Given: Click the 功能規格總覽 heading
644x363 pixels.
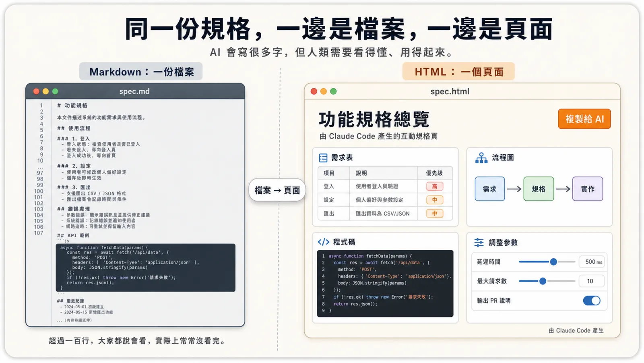Looking at the screenshot, I should (x=374, y=119).
